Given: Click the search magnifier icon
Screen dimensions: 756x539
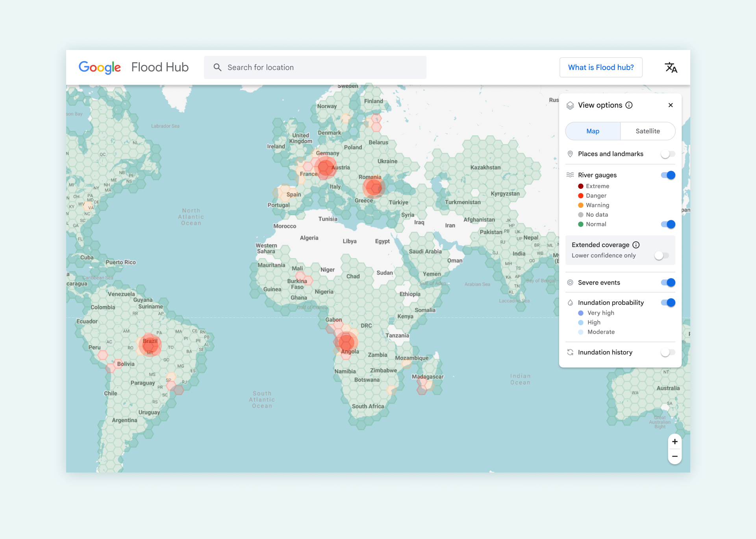Looking at the screenshot, I should pyautogui.click(x=217, y=67).
